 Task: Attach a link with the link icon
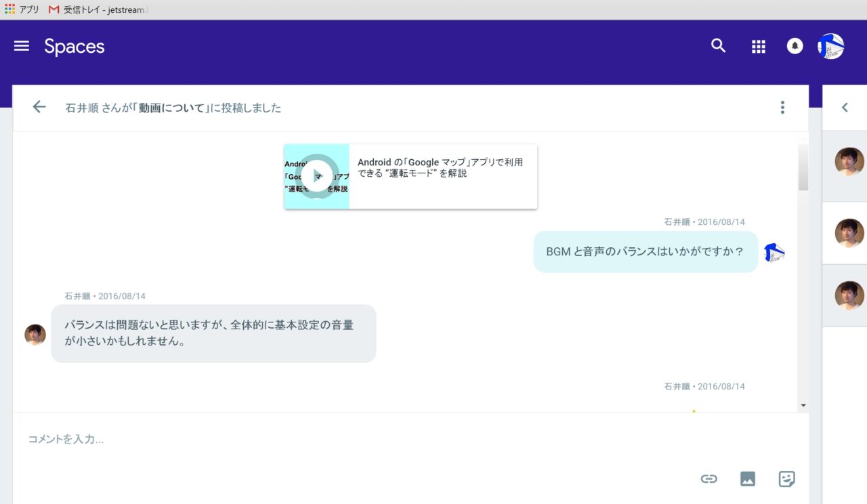click(x=709, y=479)
